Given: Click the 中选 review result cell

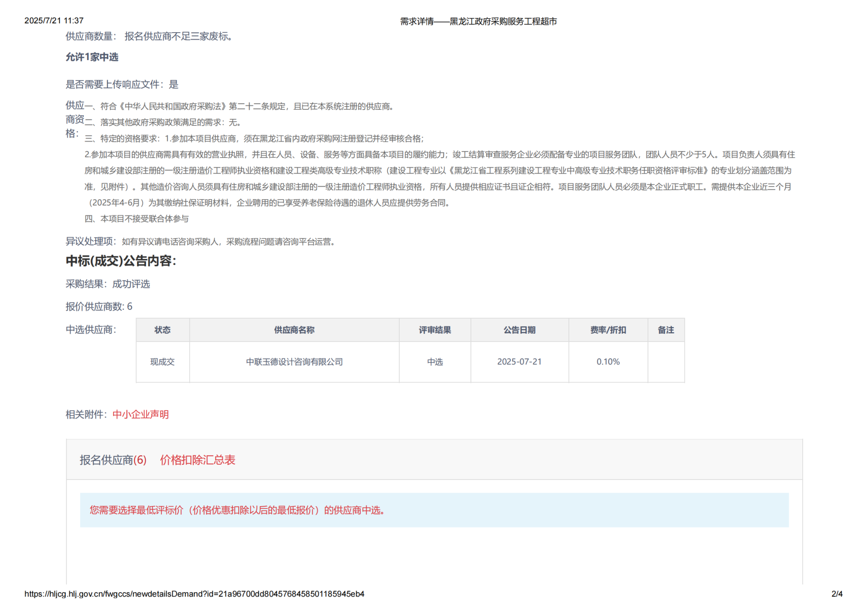Looking at the screenshot, I should coord(435,362).
